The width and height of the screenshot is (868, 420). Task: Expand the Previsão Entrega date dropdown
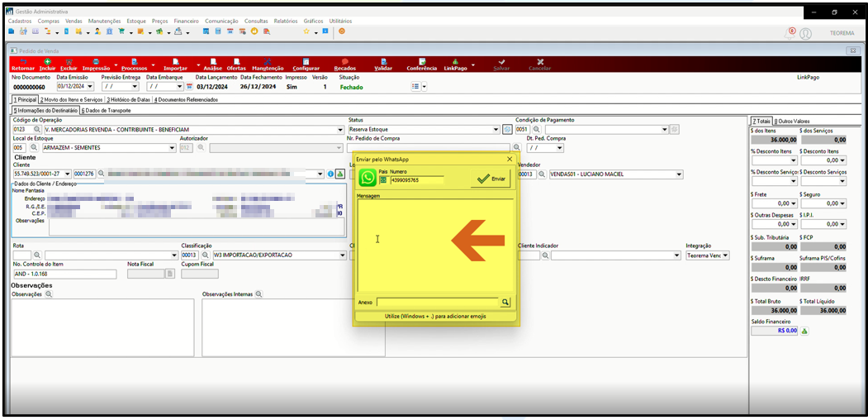point(135,87)
